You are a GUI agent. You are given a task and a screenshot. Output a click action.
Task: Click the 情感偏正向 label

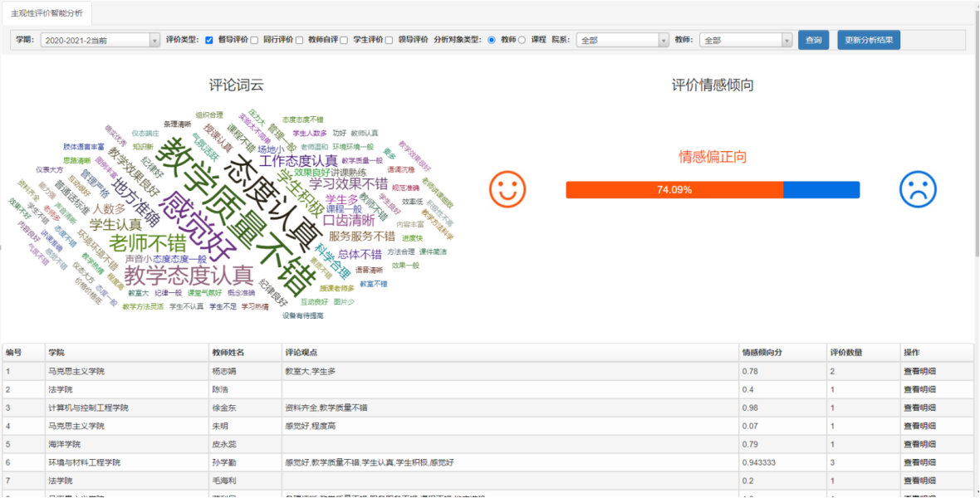[713, 157]
